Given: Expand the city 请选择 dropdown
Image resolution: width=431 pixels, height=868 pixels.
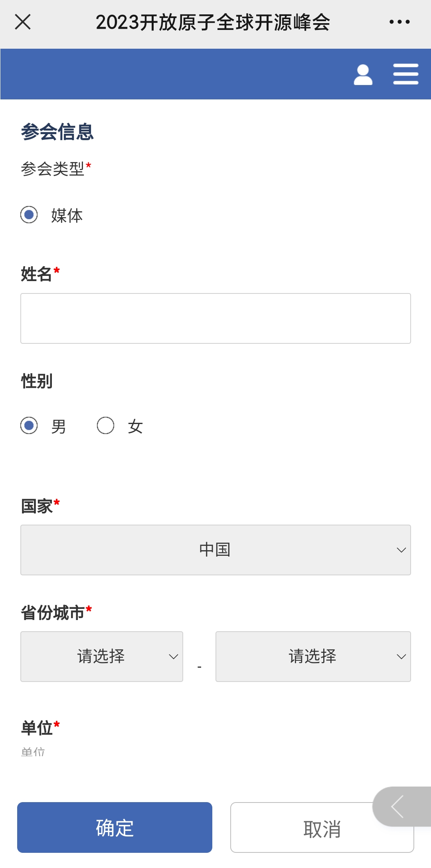Looking at the screenshot, I should [x=313, y=656].
